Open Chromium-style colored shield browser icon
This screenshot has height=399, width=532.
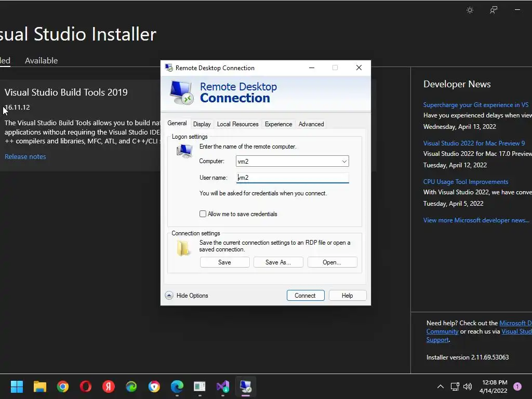(x=154, y=387)
